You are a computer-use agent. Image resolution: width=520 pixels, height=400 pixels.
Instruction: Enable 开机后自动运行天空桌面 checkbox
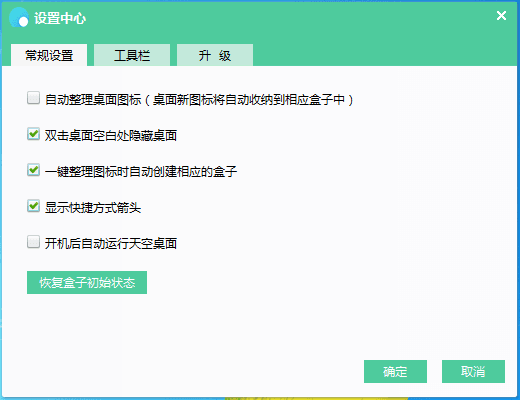[33, 242]
